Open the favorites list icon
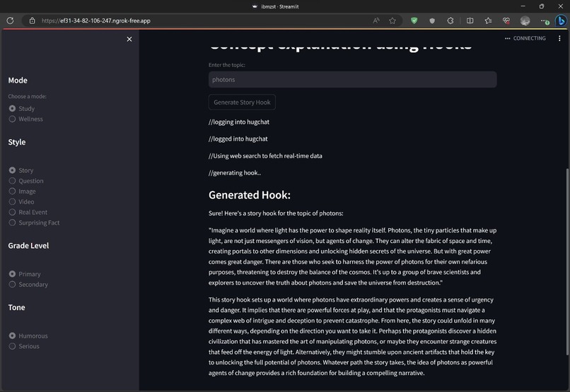Screen dimensions: 570x392 point(488,20)
